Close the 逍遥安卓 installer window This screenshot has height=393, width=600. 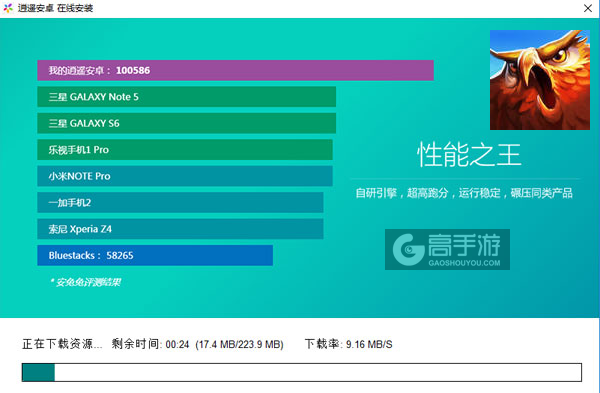pos(588,8)
